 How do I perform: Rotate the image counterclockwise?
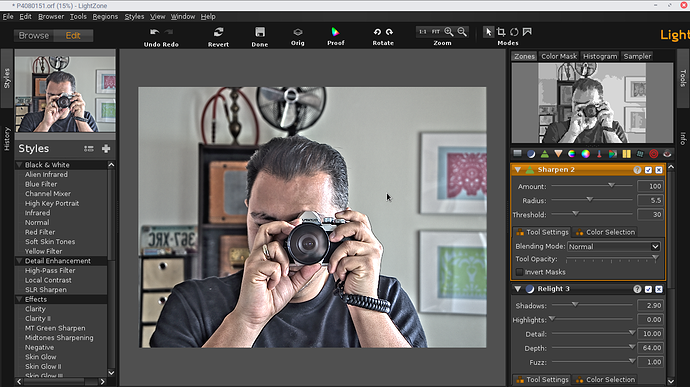377,32
